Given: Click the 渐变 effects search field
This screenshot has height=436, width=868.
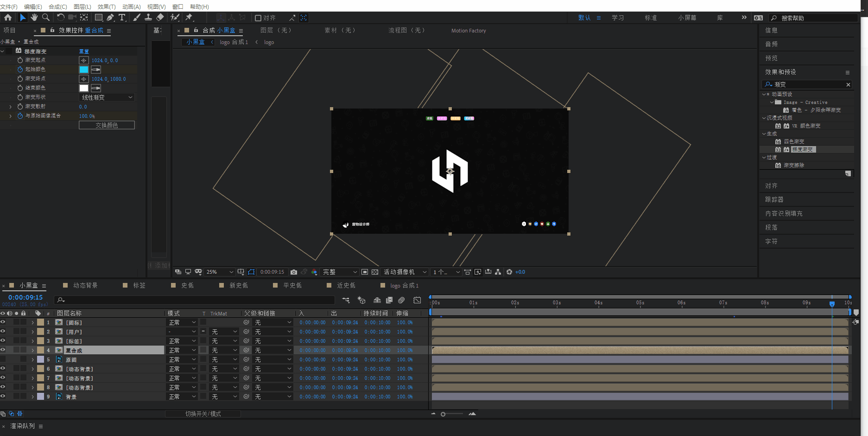Looking at the screenshot, I should (x=806, y=84).
